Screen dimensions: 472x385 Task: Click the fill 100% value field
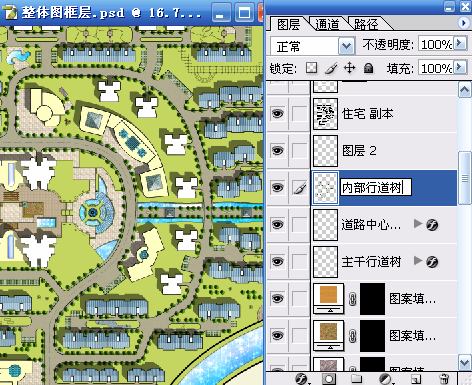click(x=436, y=68)
